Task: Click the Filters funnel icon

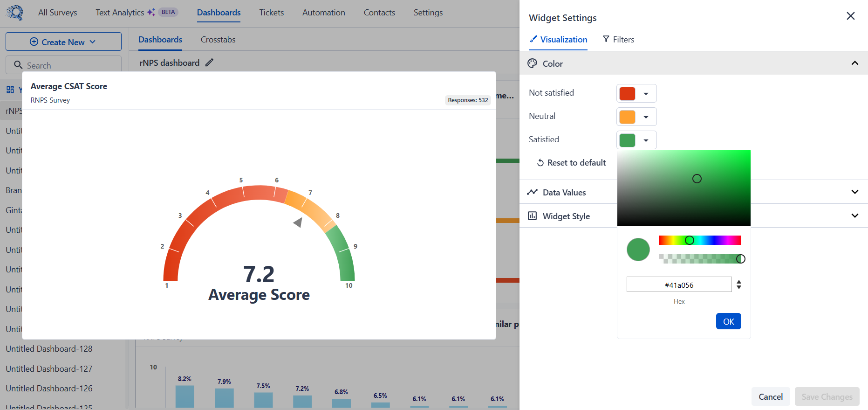Action: 606,39
